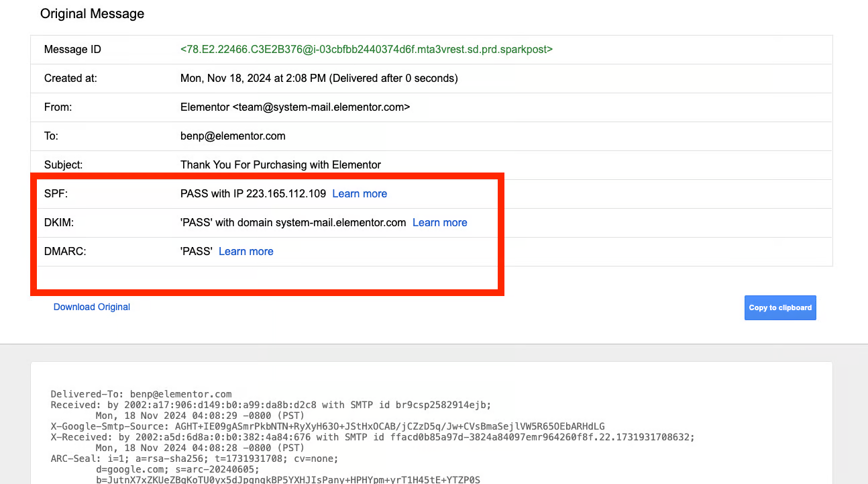The width and height of the screenshot is (868, 484).
Task: Open the Learn more link beside DMARC
Action: coord(246,251)
